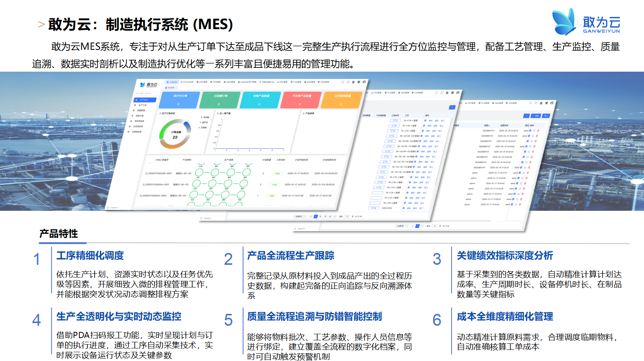Image resolution: width=644 pixels, height=361 pixels.
Task: Go to page 2 in the middle window pagination
Action: tap(320, 217)
